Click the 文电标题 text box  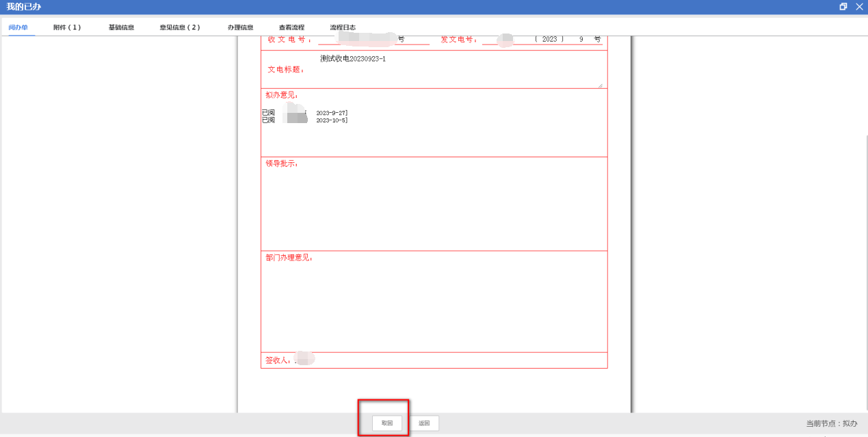click(x=458, y=70)
